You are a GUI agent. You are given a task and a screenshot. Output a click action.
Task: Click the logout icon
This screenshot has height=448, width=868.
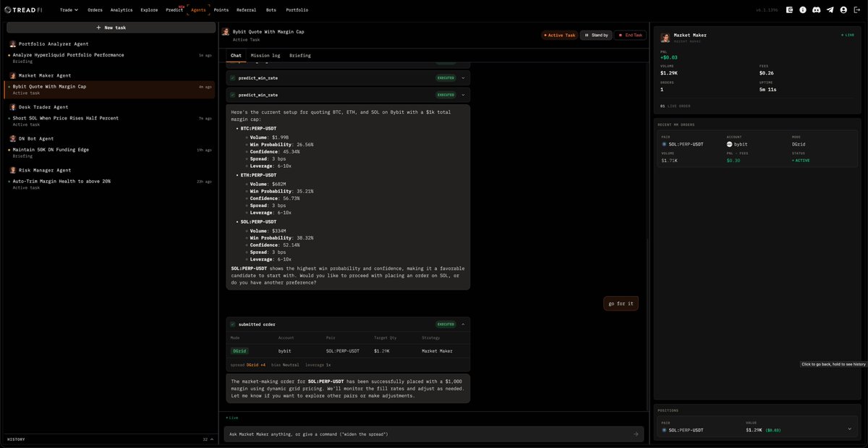pos(857,10)
